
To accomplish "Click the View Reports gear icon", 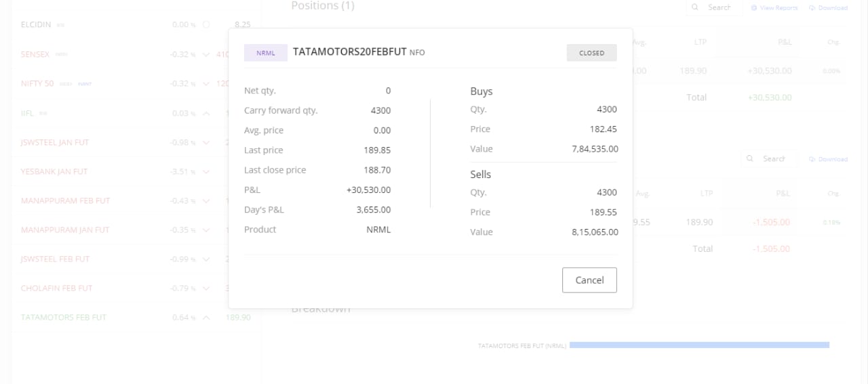I will tap(754, 8).
